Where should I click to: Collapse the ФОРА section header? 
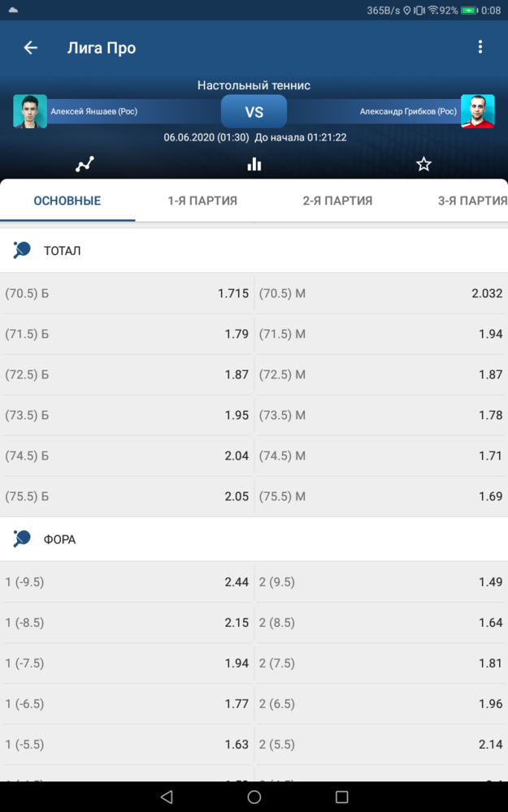[x=254, y=540]
